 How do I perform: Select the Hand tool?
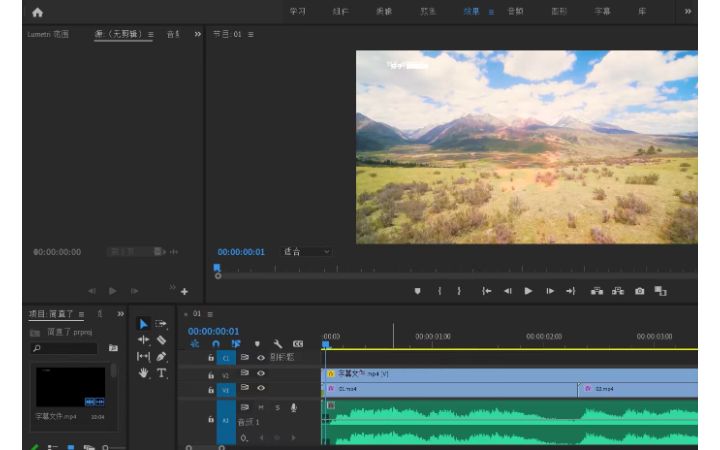tap(143, 373)
